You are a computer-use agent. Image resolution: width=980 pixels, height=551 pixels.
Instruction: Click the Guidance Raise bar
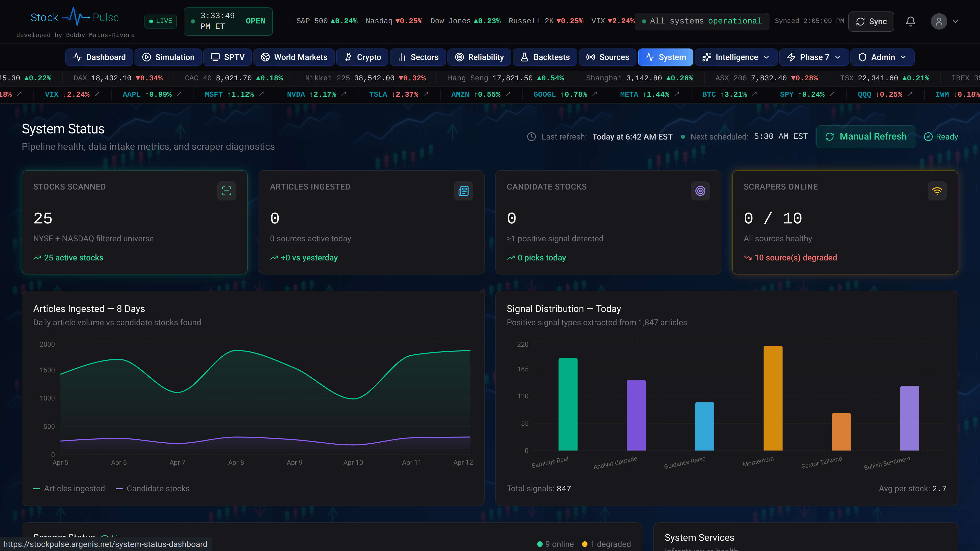[x=705, y=426]
